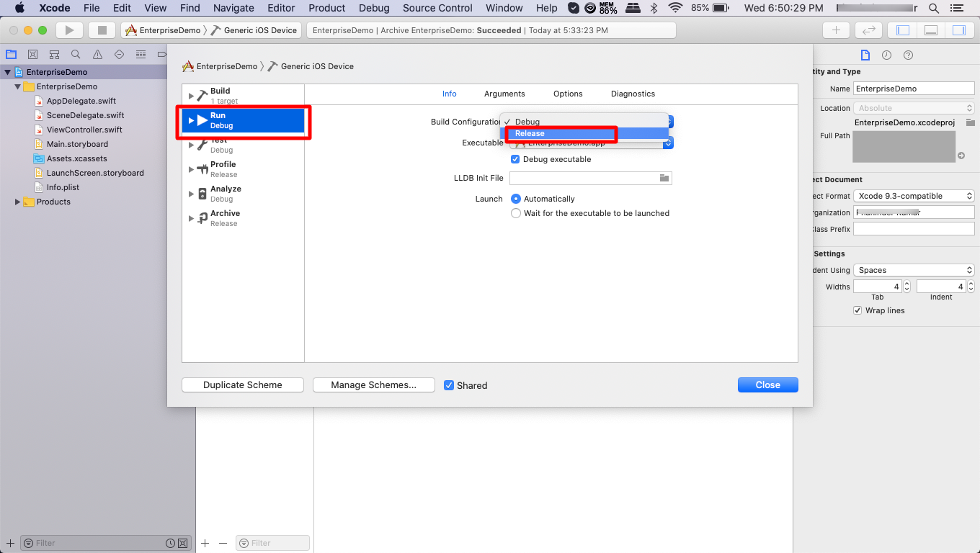Expand the Analyze scheme action triangle
Viewport: 980px width, 553px height.
pos(191,194)
